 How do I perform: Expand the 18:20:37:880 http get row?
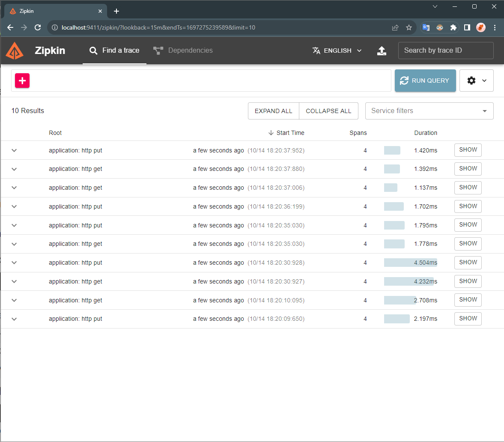[x=14, y=169]
